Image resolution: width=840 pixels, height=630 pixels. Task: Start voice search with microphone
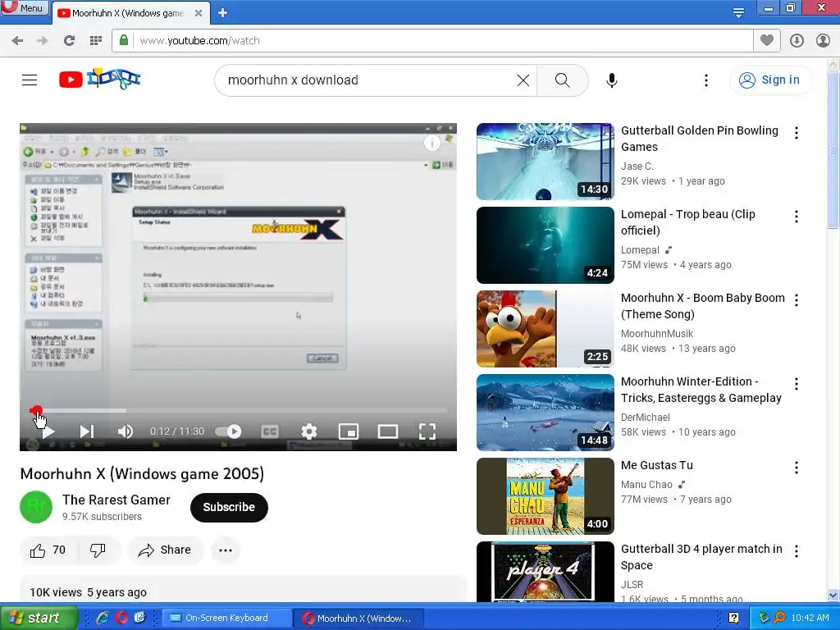click(612, 80)
